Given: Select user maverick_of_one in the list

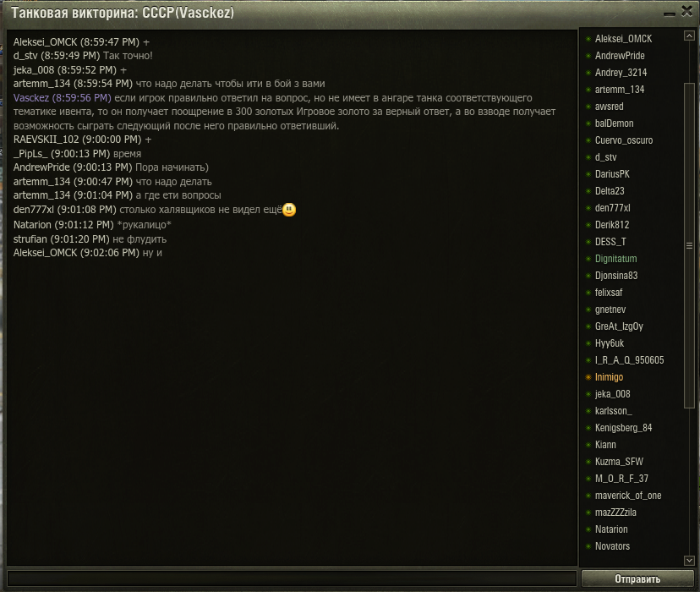Looking at the screenshot, I should coord(628,495).
